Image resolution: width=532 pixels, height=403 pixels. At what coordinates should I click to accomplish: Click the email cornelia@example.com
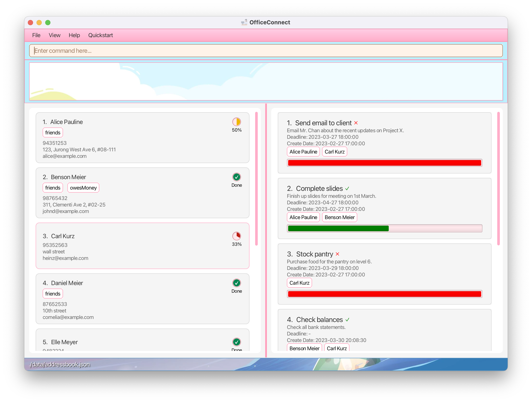[68, 317]
